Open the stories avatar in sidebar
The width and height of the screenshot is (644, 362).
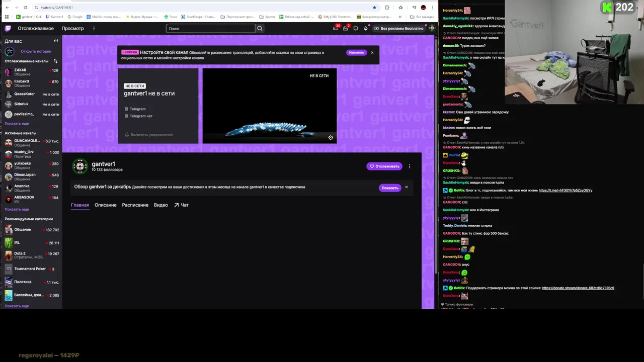pyautogui.click(x=9, y=51)
